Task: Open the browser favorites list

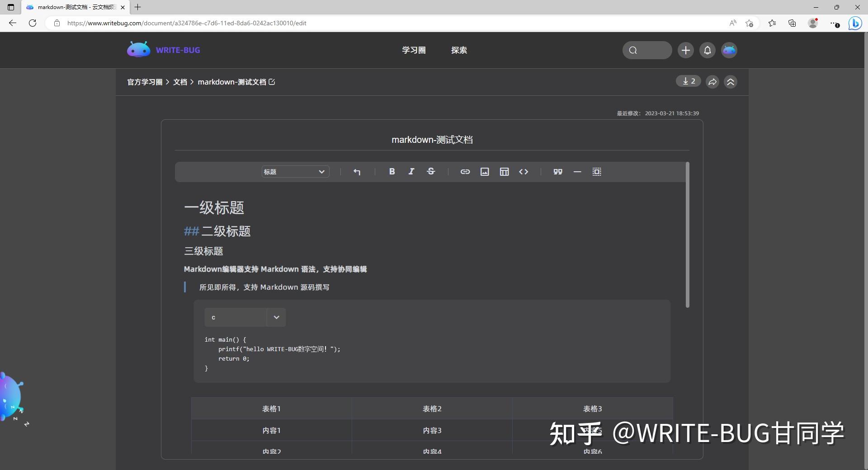Action: (772, 23)
